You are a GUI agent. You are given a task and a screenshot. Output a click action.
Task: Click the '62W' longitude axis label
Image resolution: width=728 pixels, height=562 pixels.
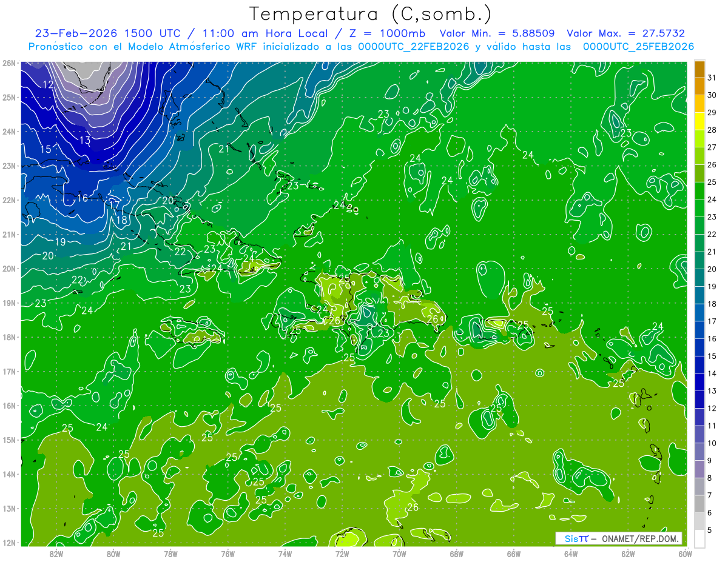[628, 554]
